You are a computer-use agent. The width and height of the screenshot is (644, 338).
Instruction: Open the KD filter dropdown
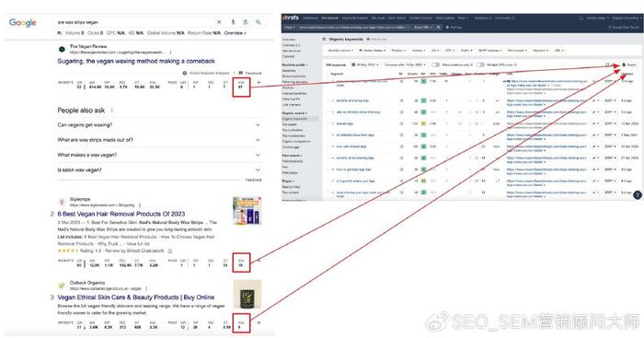tap(434, 50)
